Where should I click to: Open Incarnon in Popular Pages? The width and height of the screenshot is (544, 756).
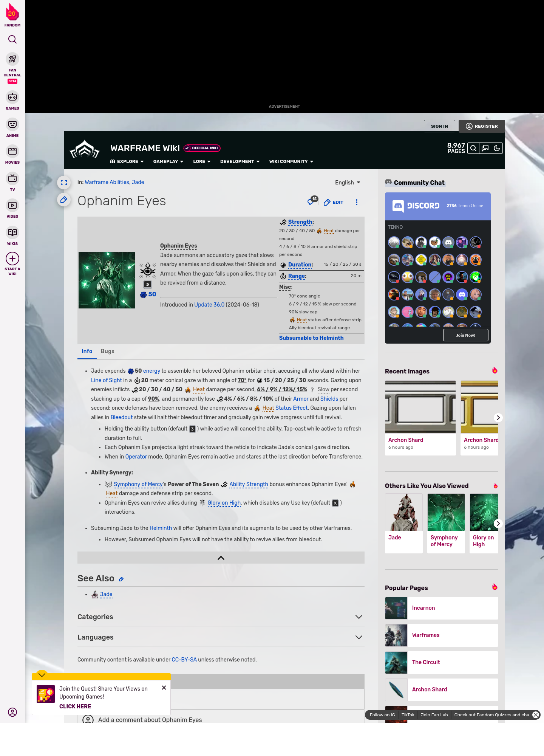click(442, 608)
